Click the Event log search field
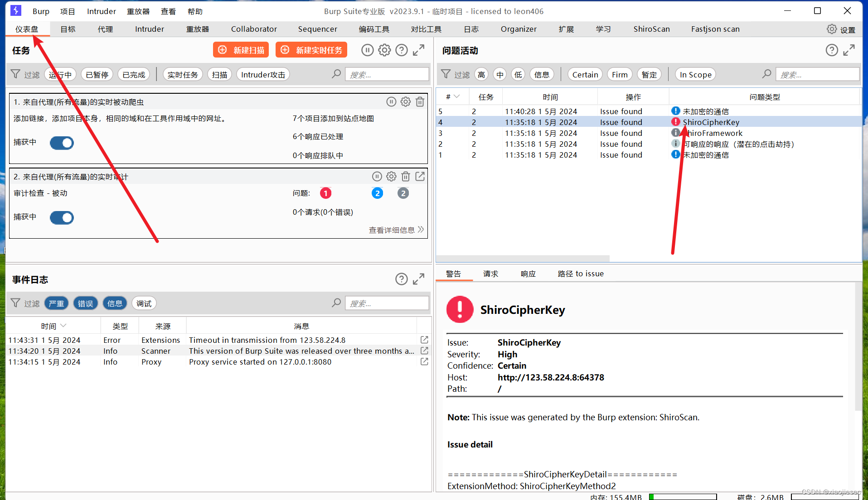 point(387,303)
